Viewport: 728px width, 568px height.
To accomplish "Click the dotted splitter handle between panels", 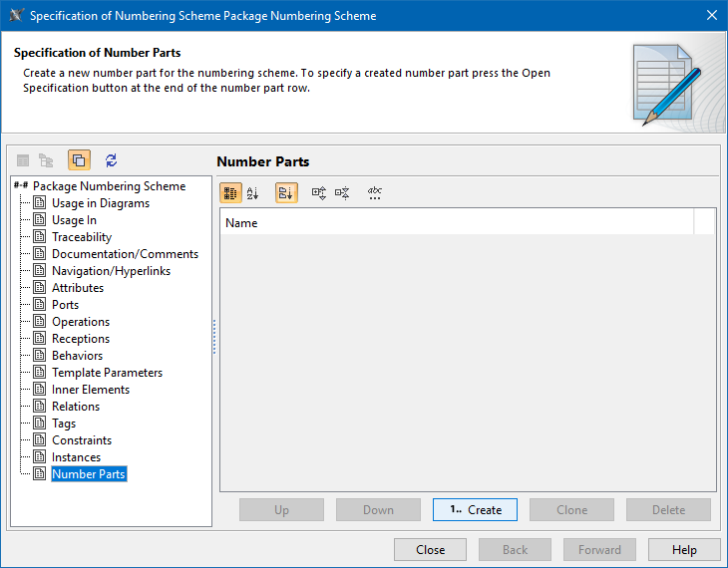I will (214, 337).
